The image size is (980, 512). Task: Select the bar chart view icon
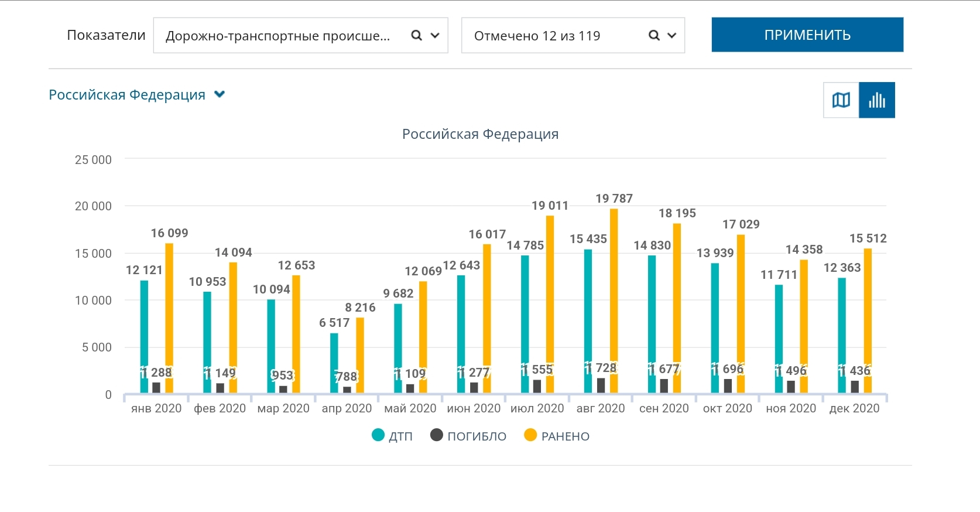click(876, 100)
